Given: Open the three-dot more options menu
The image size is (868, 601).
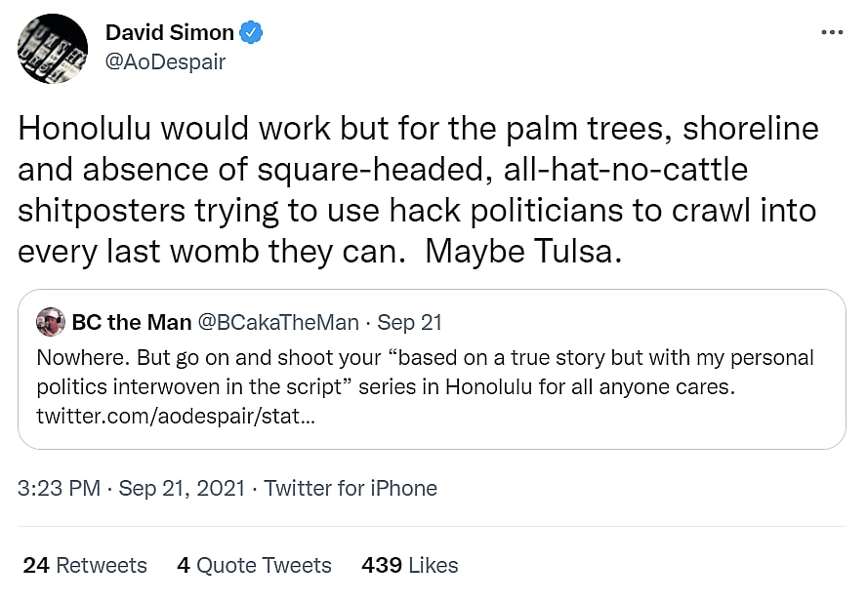Looking at the screenshot, I should click(x=831, y=32).
